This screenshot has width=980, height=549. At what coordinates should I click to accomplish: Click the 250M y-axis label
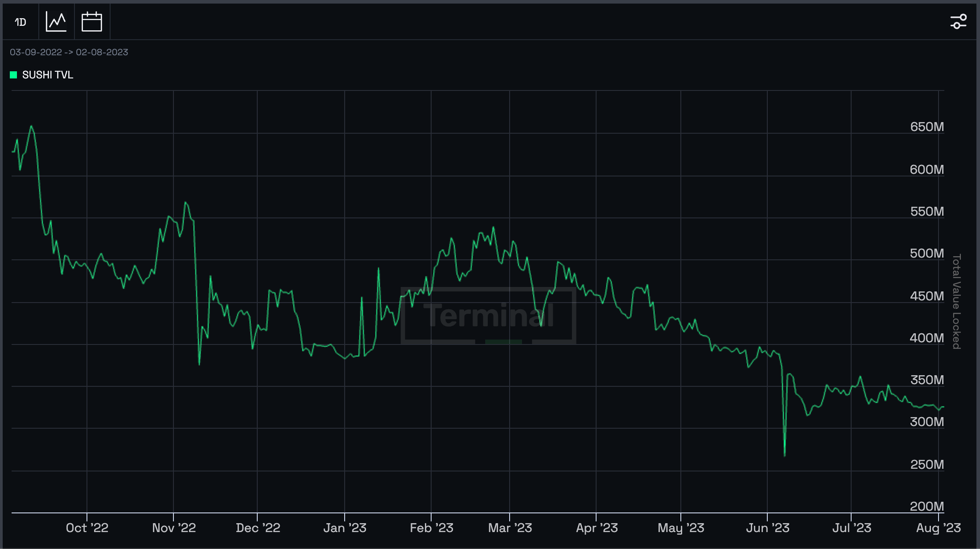tap(927, 465)
